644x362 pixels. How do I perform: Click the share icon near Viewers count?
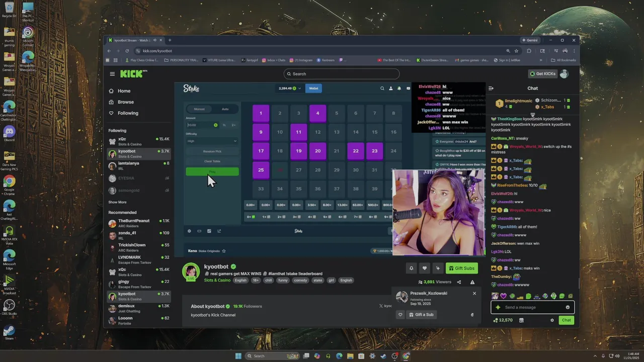point(458,282)
